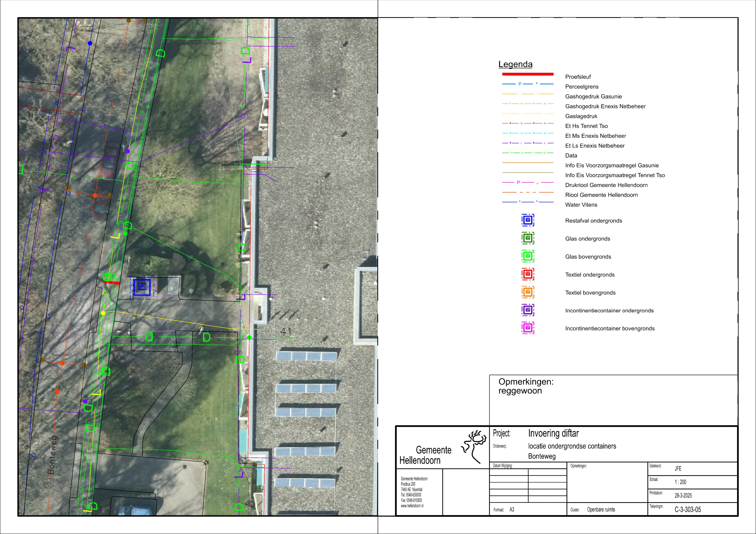Click the blue Restafval ondergronds legend icon

tap(527, 220)
